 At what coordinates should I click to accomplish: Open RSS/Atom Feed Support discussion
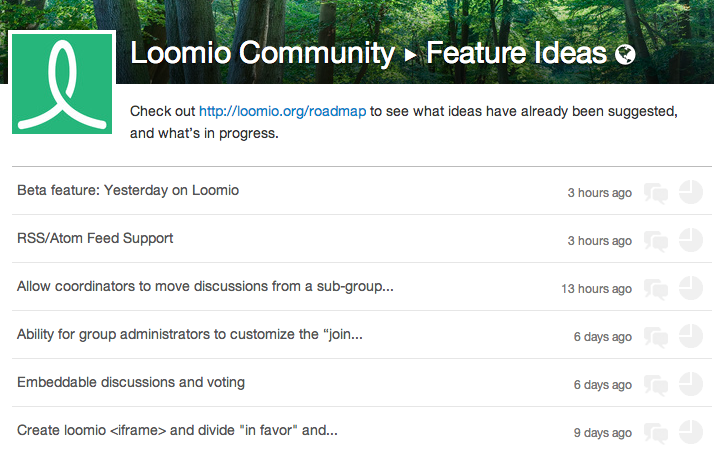pos(95,239)
